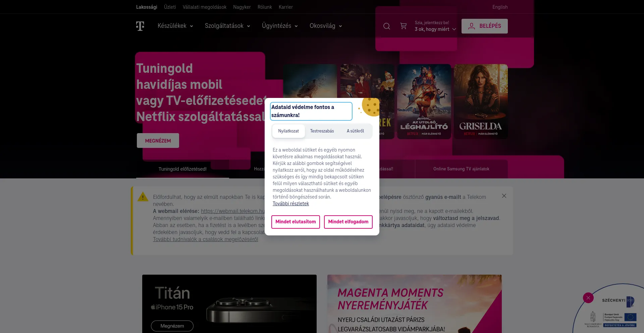The image size is (644, 333).
Task: Open the Magenta Moments nyereményjáték banner
Action: click(x=415, y=304)
